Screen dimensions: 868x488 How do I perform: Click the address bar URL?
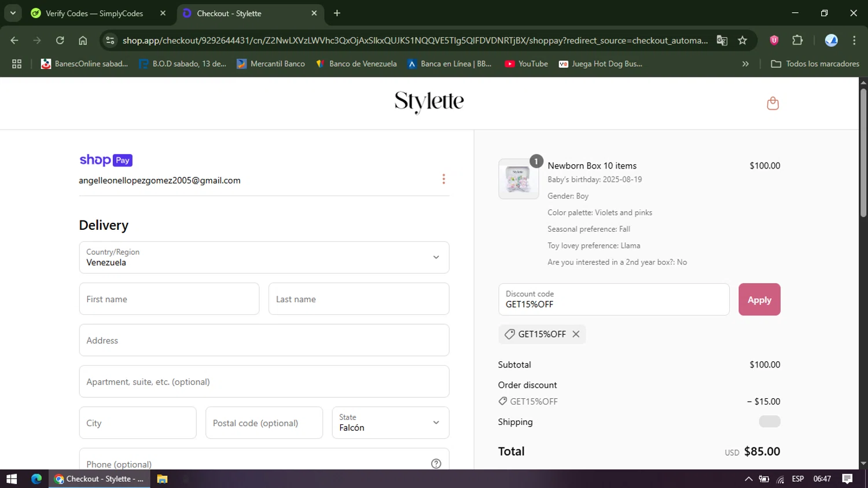[415, 41]
